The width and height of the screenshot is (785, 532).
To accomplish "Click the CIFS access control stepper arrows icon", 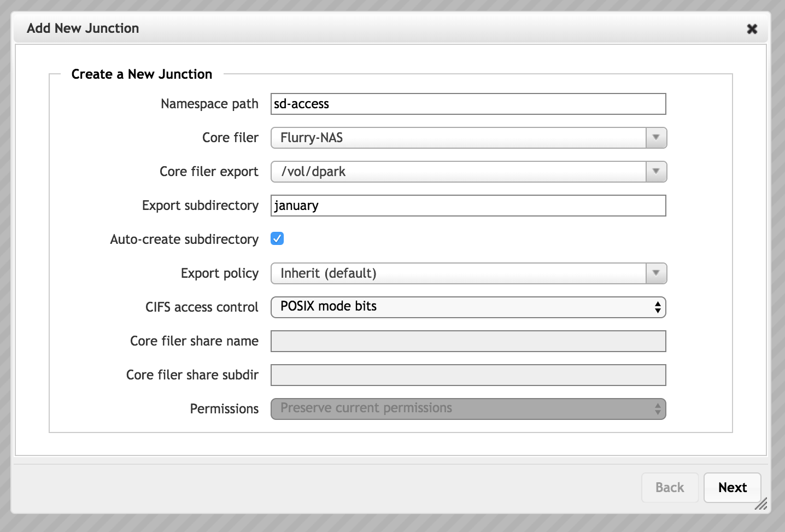I will [x=658, y=307].
